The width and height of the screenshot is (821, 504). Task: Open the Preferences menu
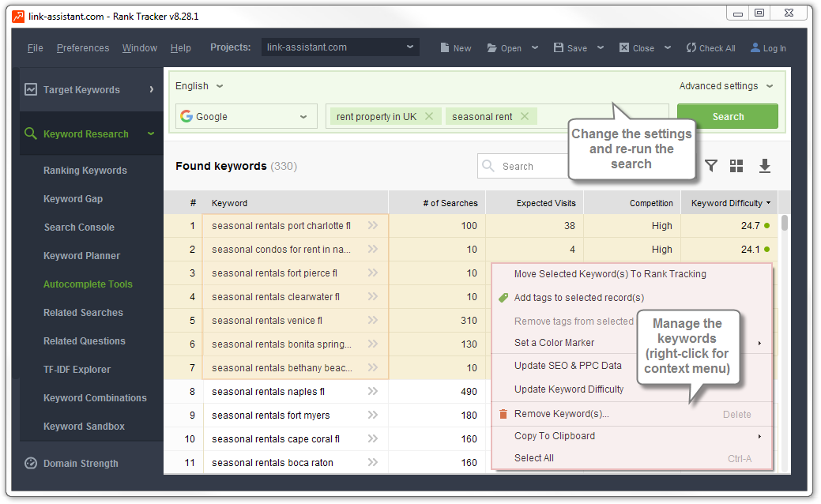coord(83,47)
